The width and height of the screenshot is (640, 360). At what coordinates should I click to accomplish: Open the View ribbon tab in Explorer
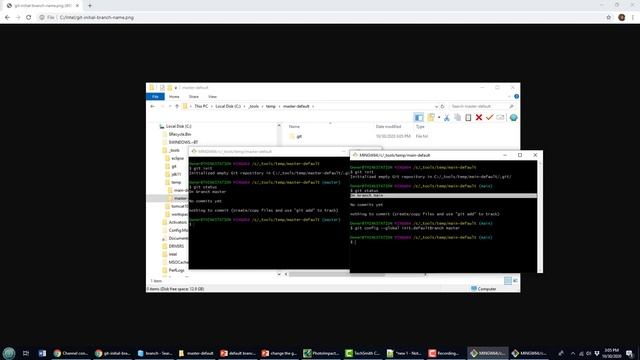pyautogui.click(x=212, y=97)
